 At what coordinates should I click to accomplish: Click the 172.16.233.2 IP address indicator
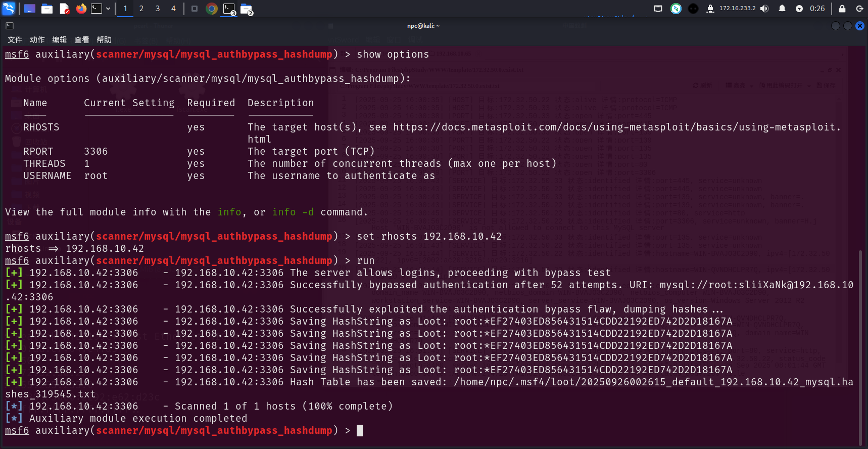737,9
